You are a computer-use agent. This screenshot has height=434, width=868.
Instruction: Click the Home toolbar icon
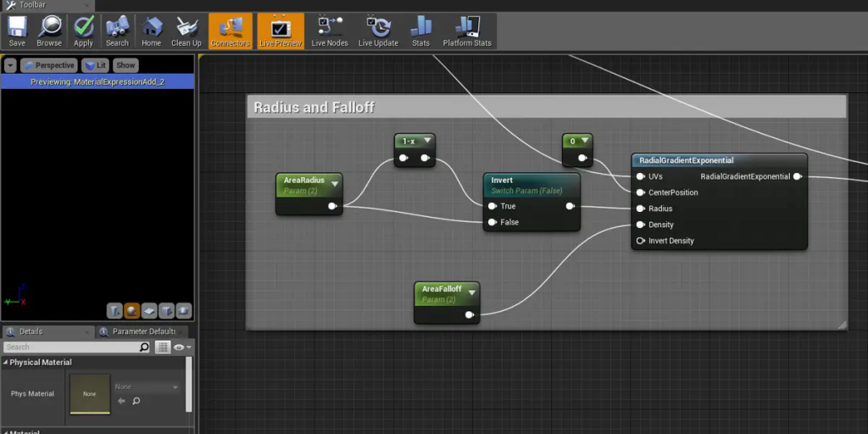(151, 31)
